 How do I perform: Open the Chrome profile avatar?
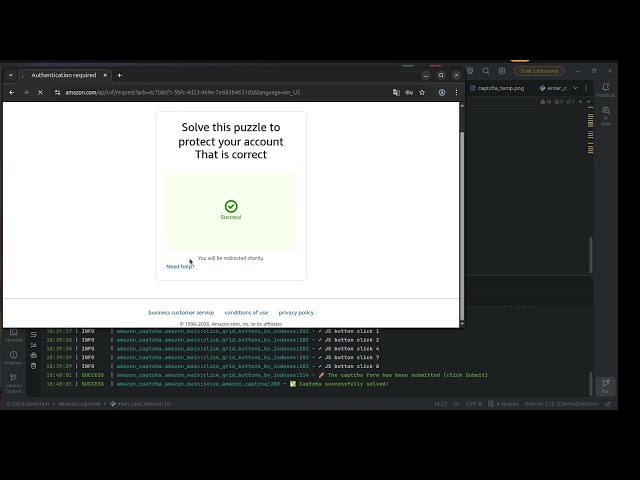pyautogui.click(x=442, y=93)
